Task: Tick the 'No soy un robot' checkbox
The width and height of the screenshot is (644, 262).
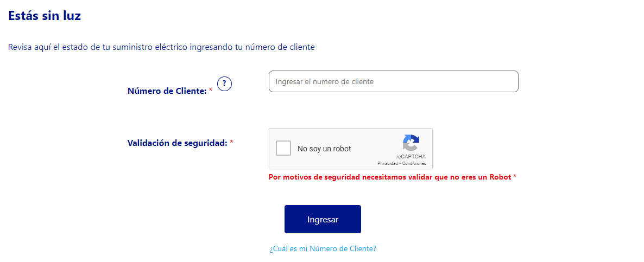Action: pyautogui.click(x=283, y=149)
